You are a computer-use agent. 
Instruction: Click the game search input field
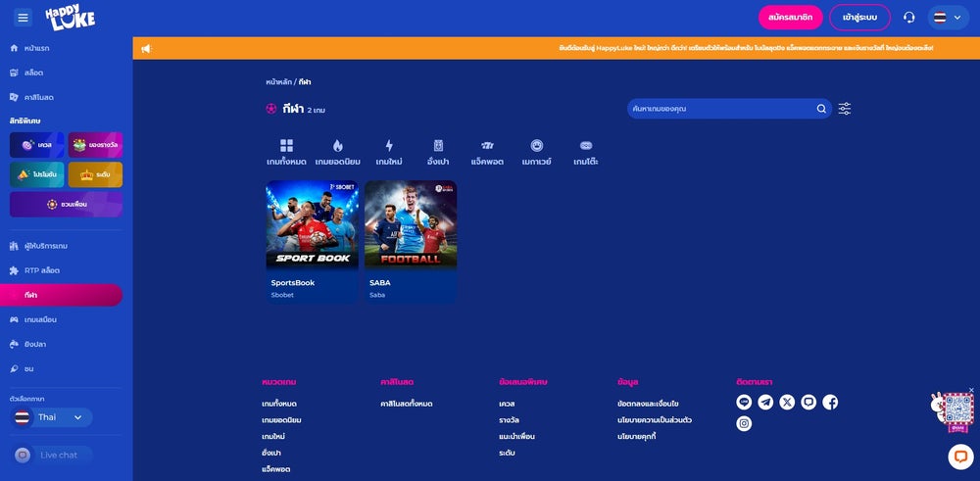click(720, 109)
